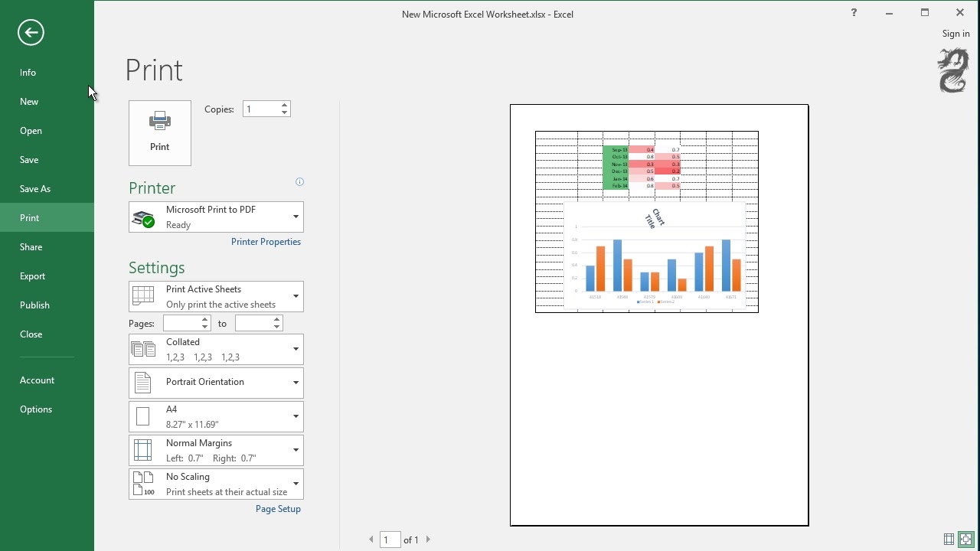Click the back arrow to exit Backstage
The width and height of the screenshot is (980, 551).
pos(31,32)
